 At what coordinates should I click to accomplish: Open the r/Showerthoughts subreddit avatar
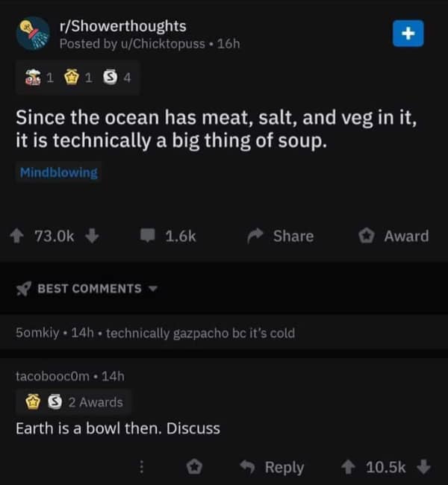point(33,34)
